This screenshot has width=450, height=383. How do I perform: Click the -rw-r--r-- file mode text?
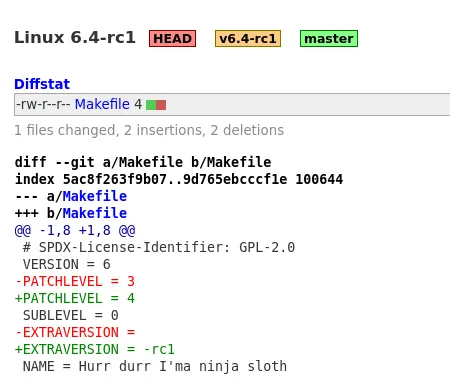[x=43, y=104]
